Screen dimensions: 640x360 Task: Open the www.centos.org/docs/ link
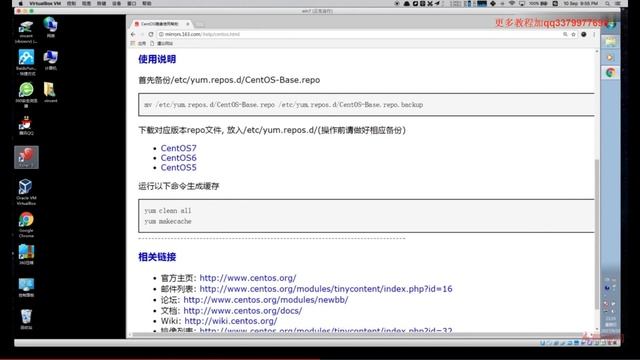tap(243, 311)
